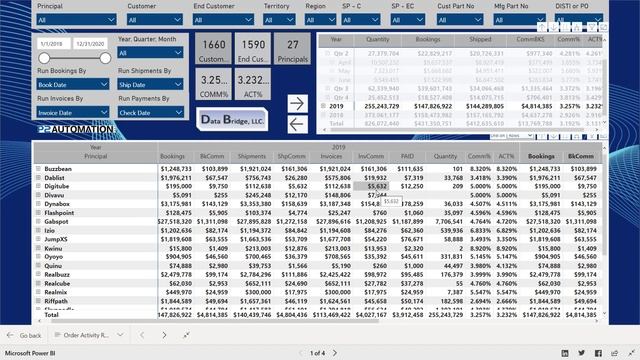This screenshot has height=360, width=640.
Task: Select the ACT% card
Action: pyautogui.click(x=253, y=84)
